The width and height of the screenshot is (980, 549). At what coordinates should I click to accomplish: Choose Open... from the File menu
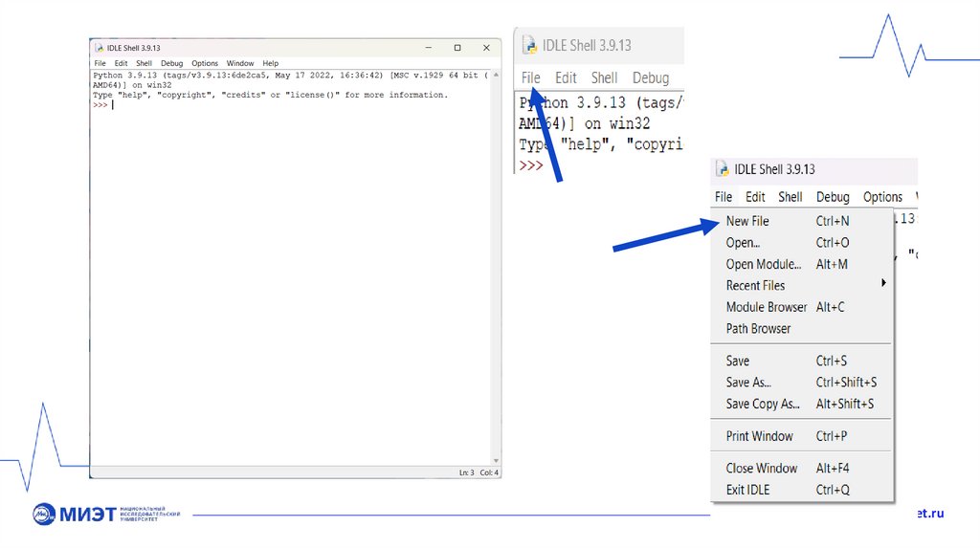point(802,242)
